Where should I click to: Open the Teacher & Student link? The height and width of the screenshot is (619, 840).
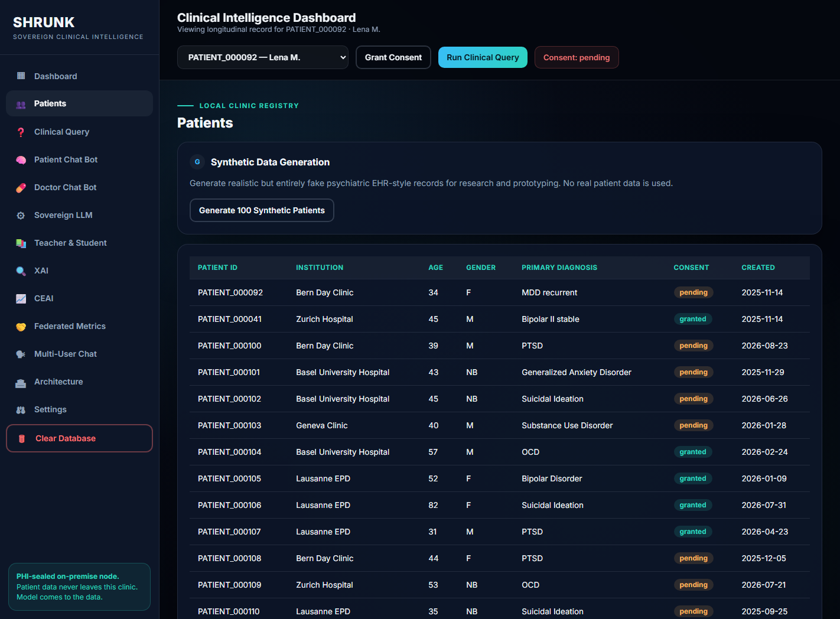pos(70,243)
